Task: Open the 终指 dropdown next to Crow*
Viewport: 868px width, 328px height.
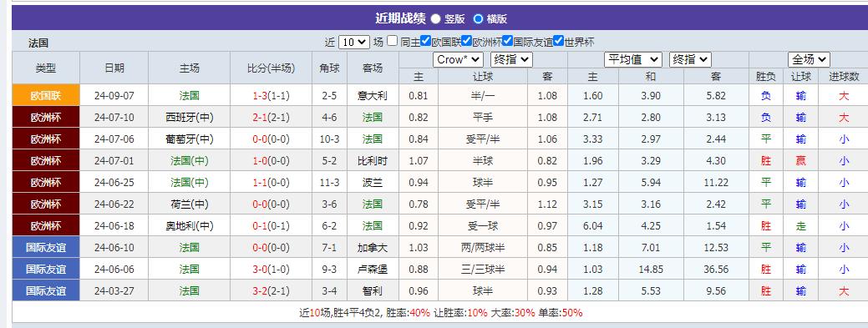Action: pos(511,60)
